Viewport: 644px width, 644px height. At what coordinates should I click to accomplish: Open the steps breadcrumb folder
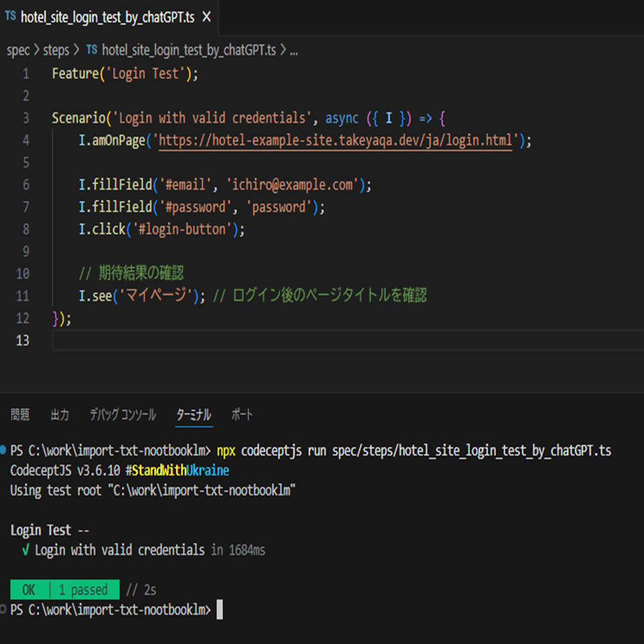[56, 50]
